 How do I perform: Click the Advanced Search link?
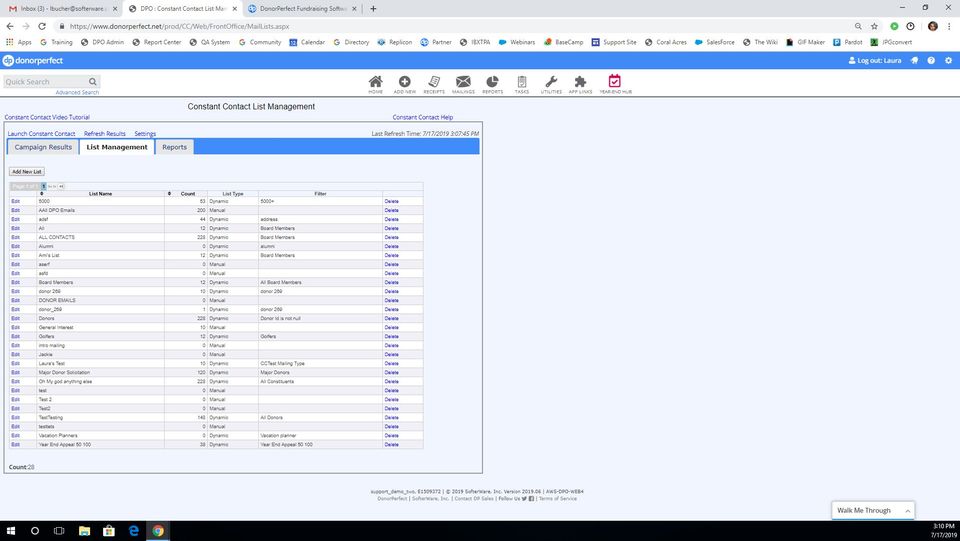pos(77,92)
